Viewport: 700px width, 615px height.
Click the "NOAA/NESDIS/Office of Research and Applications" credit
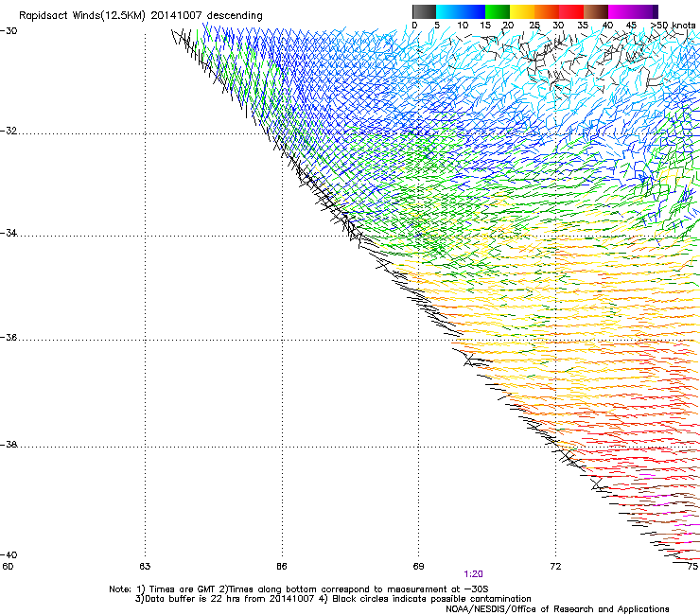[x=557, y=609]
